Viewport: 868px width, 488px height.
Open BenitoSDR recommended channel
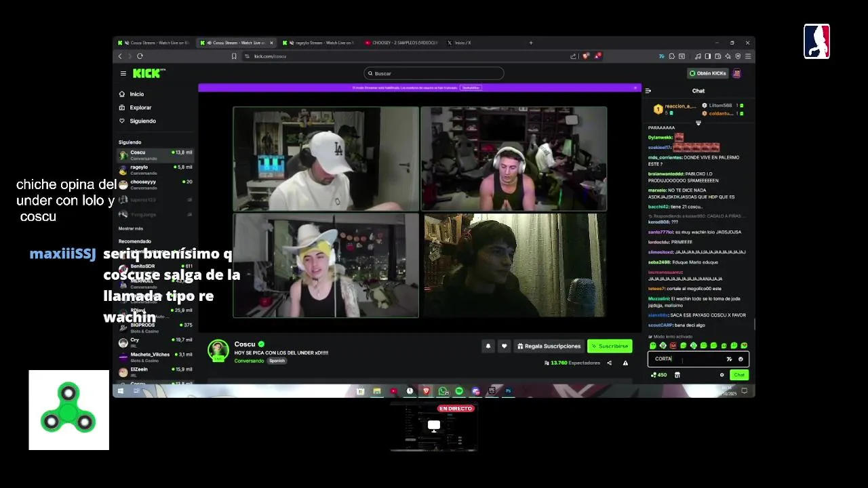[x=155, y=268]
